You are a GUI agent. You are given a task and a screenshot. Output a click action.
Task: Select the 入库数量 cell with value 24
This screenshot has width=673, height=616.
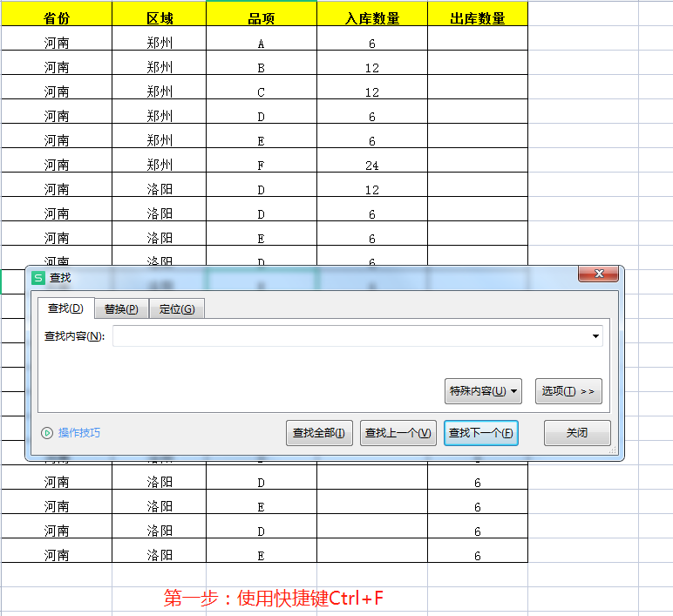[x=372, y=161]
